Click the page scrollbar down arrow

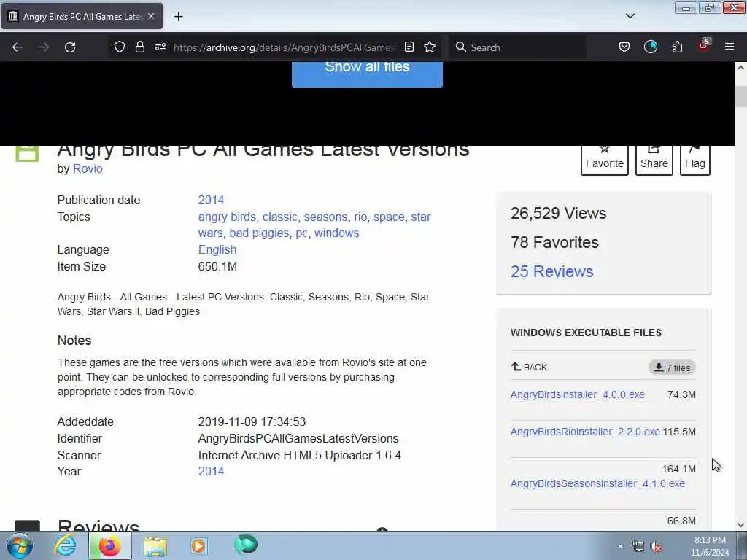pos(741,525)
